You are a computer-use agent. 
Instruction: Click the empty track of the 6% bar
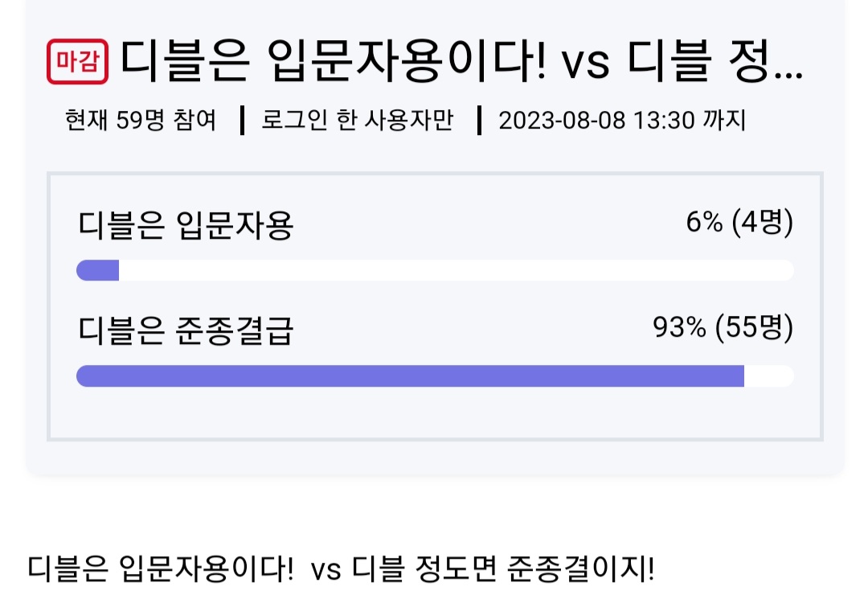(457, 270)
